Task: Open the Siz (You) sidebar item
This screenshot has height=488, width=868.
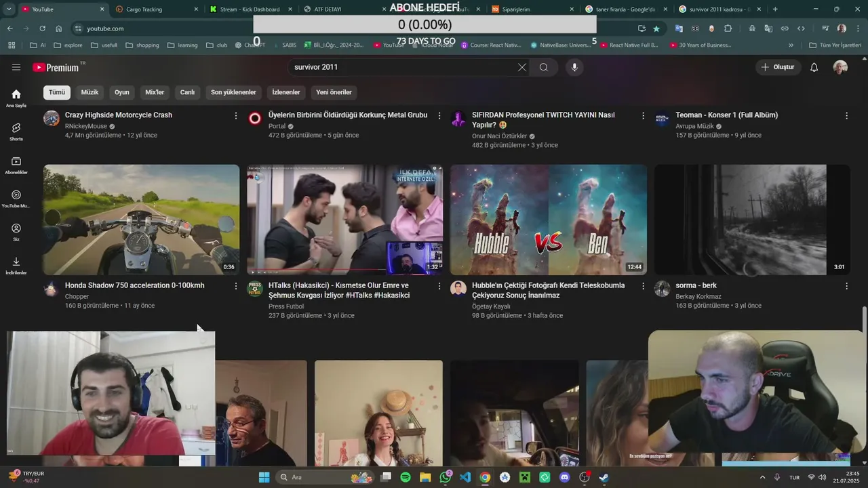Action: [x=16, y=232]
